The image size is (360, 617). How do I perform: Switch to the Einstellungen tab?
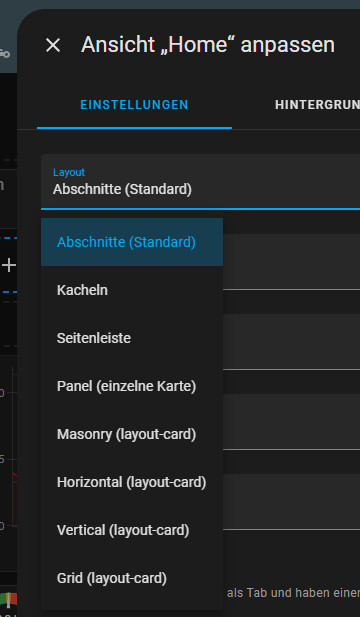(134, 105)
